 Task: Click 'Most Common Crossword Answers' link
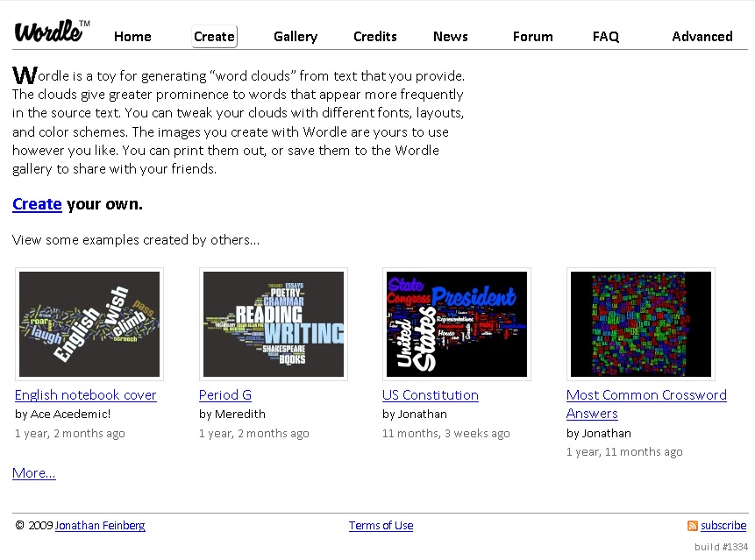pyautogui.click(x=646, y=404)
